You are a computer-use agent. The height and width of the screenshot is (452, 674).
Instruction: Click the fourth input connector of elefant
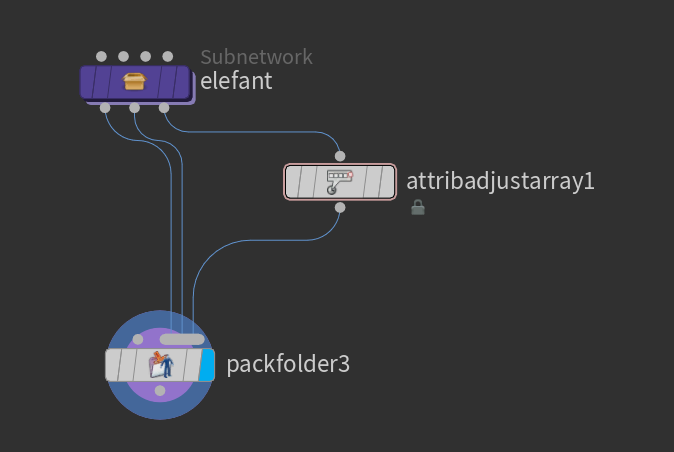(168, 56)
